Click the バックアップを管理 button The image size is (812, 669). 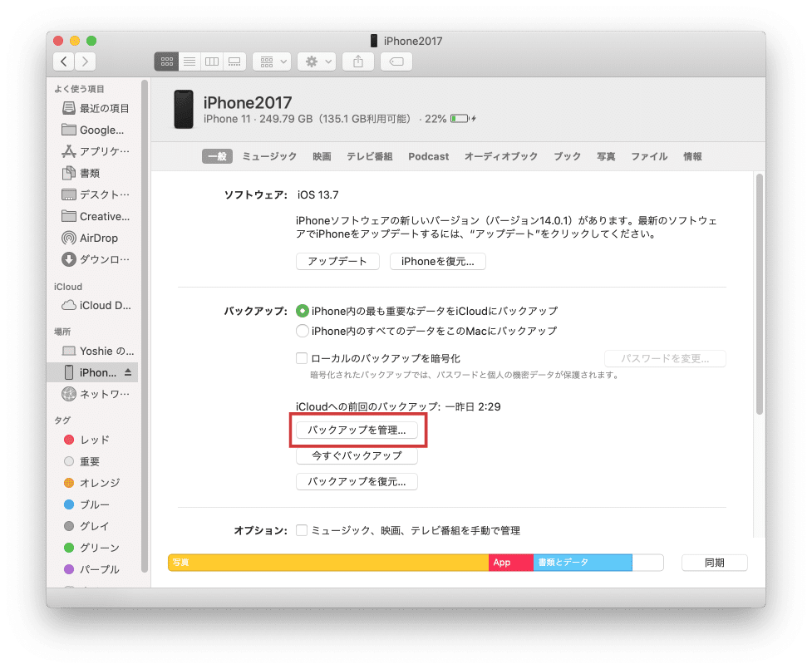(x=357, y=430)
